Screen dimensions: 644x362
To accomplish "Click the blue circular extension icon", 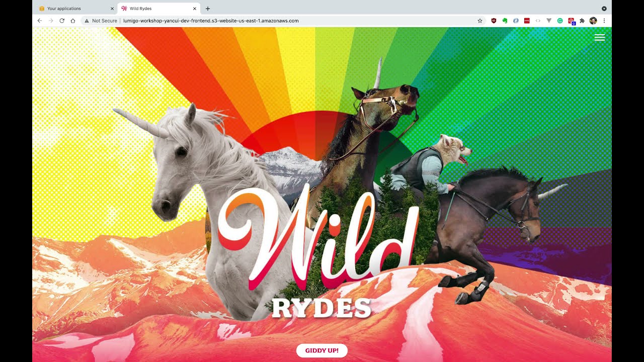I will coord(516,21).
